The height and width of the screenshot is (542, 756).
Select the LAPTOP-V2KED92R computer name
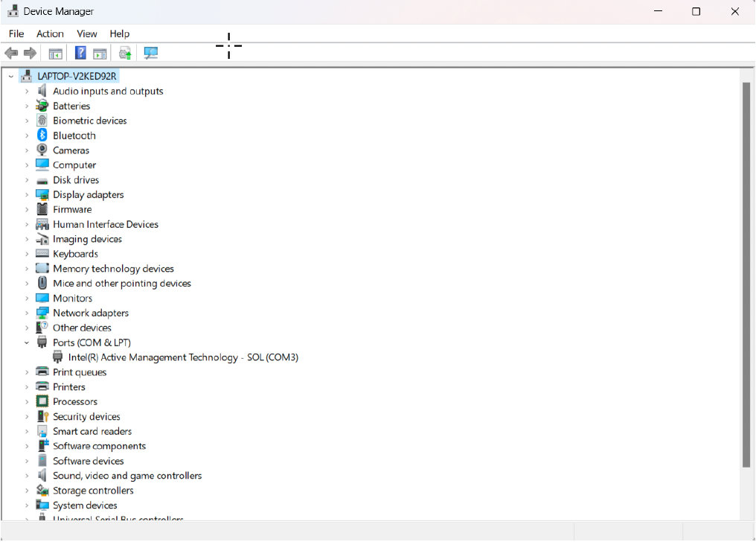tap(77, 76)
